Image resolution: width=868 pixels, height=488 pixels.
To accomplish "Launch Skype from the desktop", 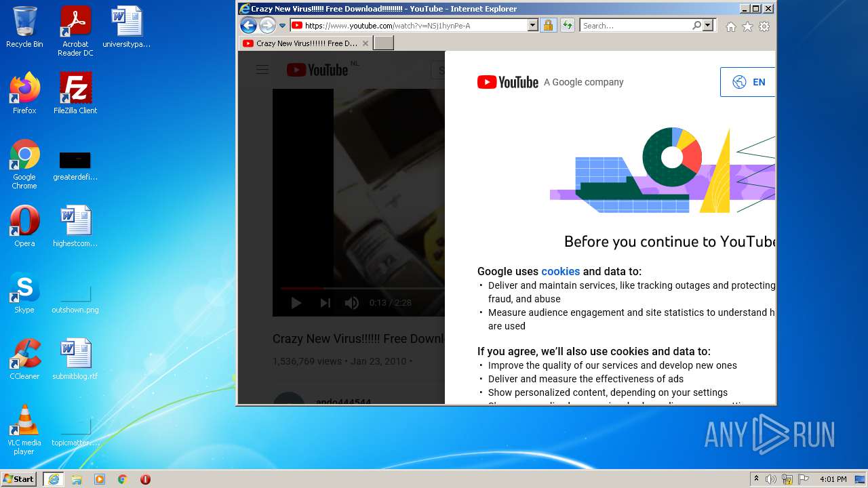I will coord(24,293).
